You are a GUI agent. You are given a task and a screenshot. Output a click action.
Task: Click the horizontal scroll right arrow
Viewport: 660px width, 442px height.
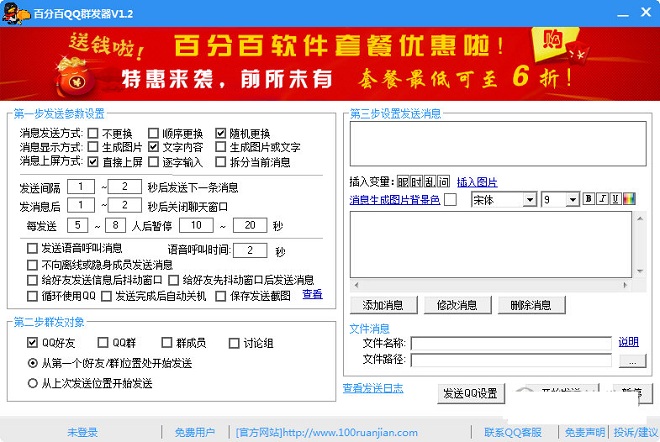click(x=625, y=285)
